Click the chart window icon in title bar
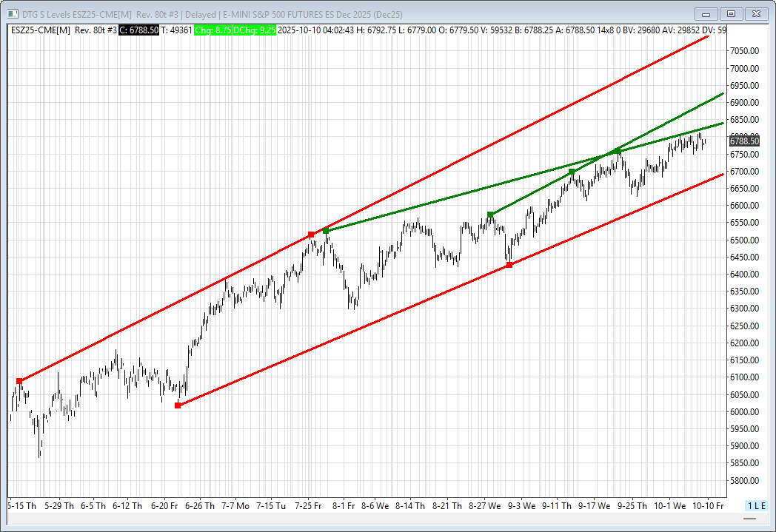This screenshot has height=532, width=776. (x=13, y=13)
